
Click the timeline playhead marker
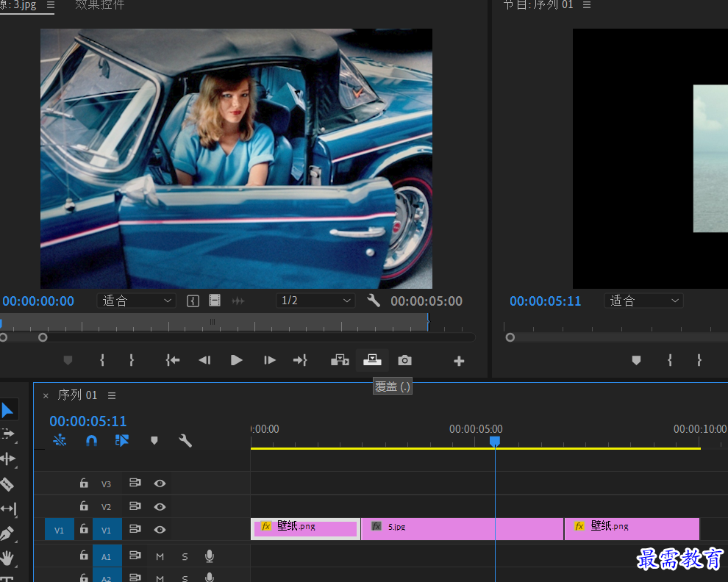click(495, 441)
